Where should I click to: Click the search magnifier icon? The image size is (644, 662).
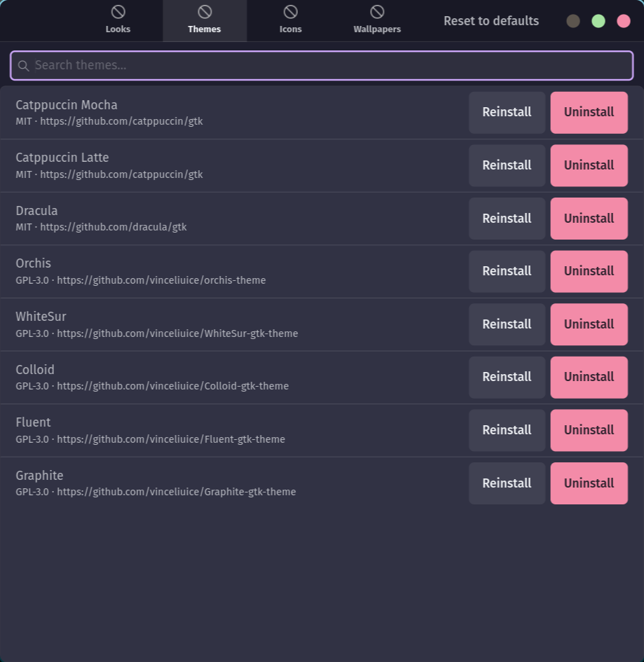pyautogui.click(x=24, y=66)
